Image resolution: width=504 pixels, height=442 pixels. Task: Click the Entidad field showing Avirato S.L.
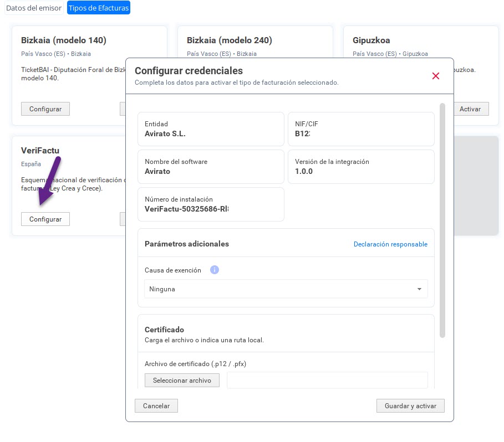coord(211,129)
